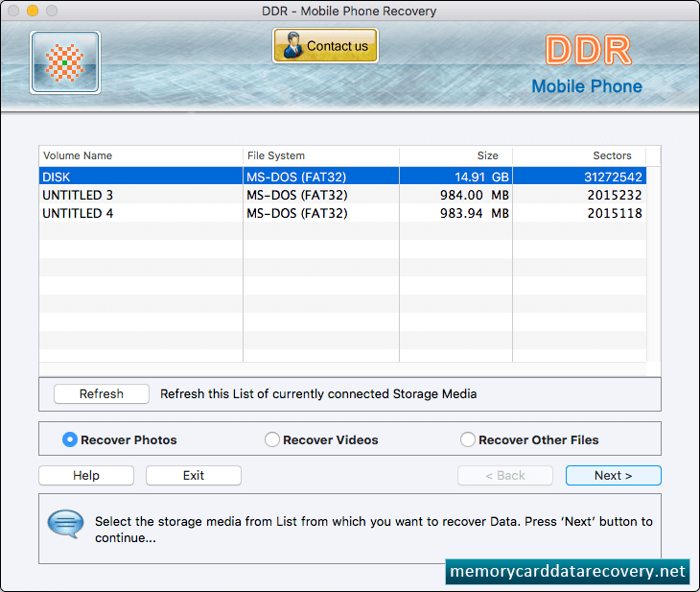700x592 pixels.
Task: Sort by the Volume Name column header
Action: point(141,155)
